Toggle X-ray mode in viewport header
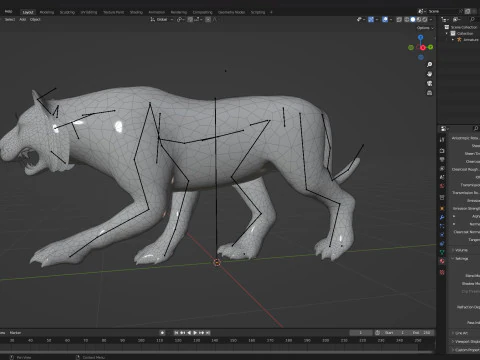 [x=399, y=20]
